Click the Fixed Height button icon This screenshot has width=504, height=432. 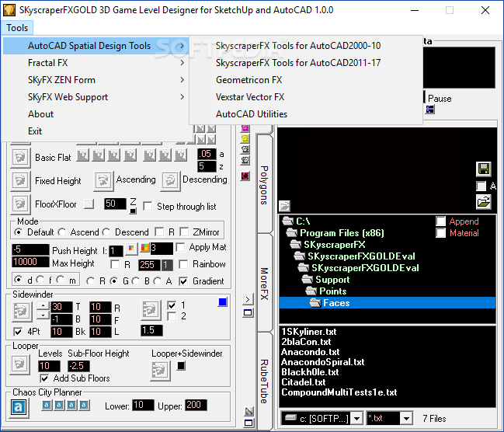pyautogui.click(x=20, y=181)
